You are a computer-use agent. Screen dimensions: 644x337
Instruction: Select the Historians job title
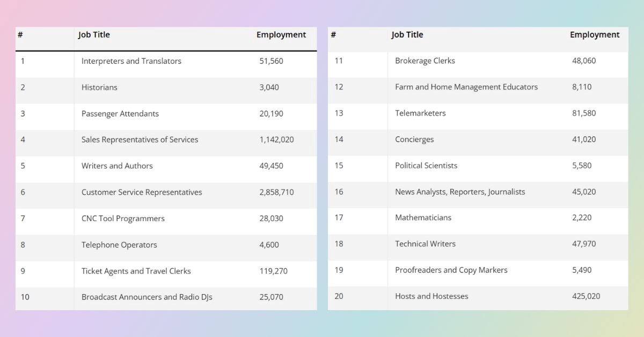[99, 87]
